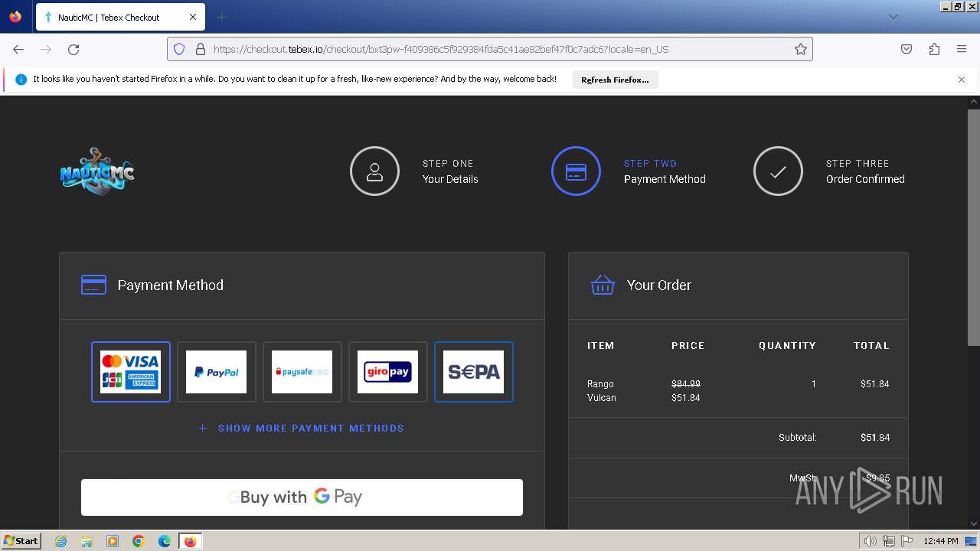Viewport: 980px width, 551px height.
Task: List all tabs dropdown arrow
Action: 893,17
